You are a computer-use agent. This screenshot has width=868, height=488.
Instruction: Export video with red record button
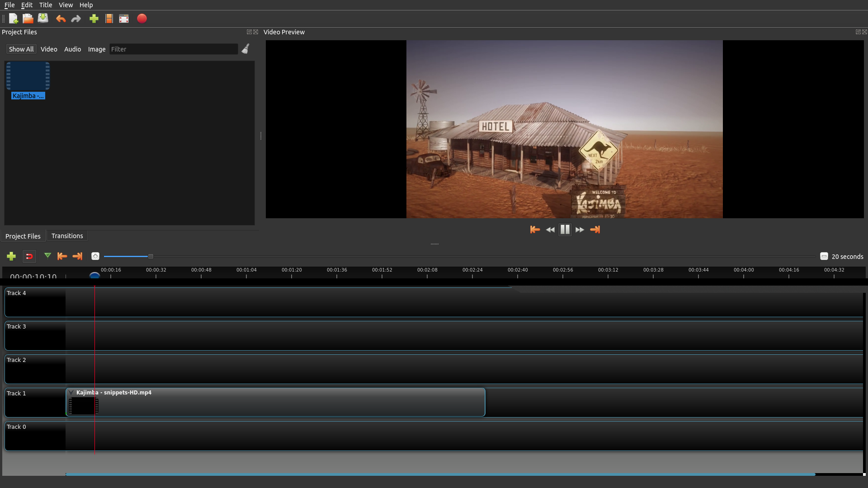142,19
